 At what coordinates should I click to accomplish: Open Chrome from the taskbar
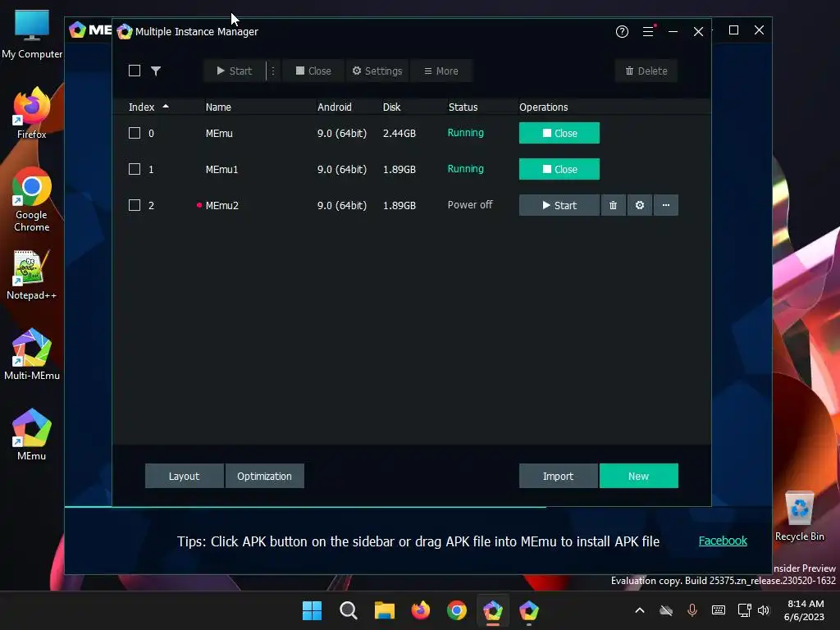coord(457,610)
